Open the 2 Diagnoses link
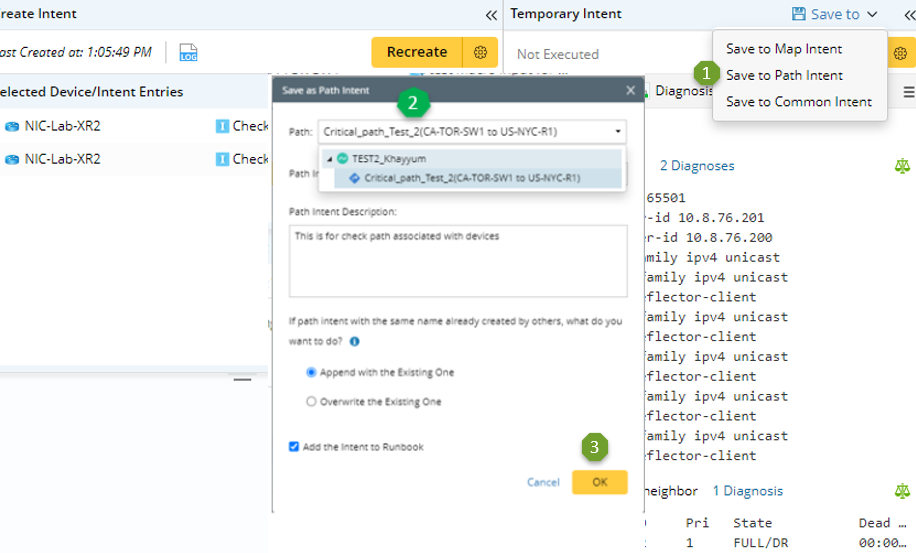The height and width of the screenshot is (553, 916). tap(696, 166)
